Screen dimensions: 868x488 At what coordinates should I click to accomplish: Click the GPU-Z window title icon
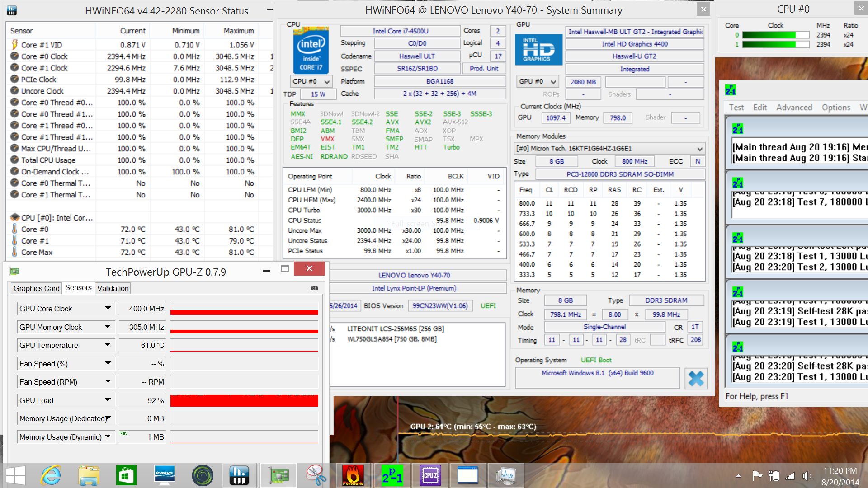[14, 271]
